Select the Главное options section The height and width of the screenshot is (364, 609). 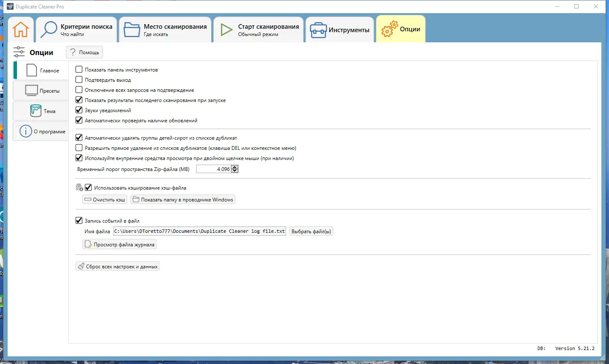pyautogui.click(x=41, y=70)
